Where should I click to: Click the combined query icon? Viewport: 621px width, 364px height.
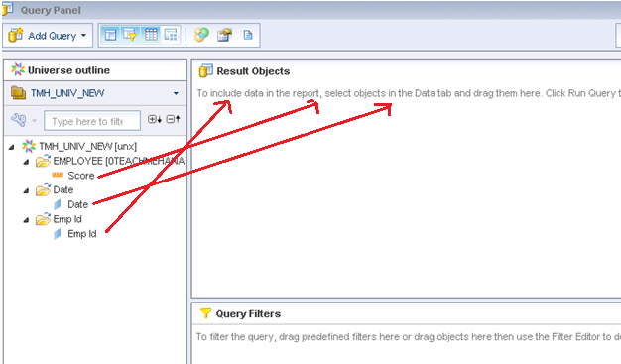pyautogui.click(x=201, y=36)
